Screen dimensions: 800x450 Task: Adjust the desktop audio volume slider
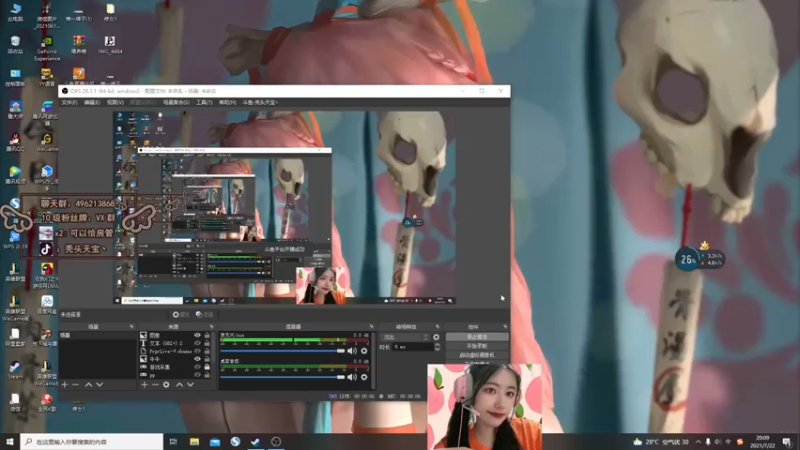click(283, 377)
